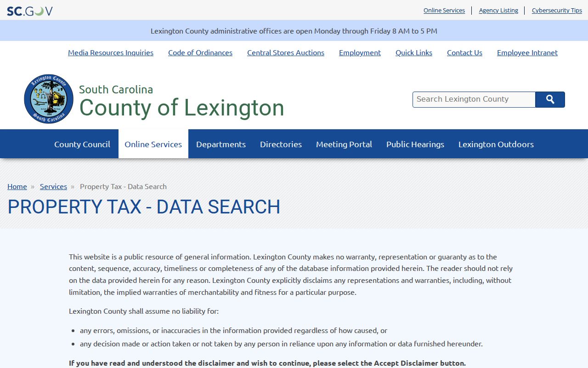Open the Cybersecurity Tips link

click(x=557, y=10)
